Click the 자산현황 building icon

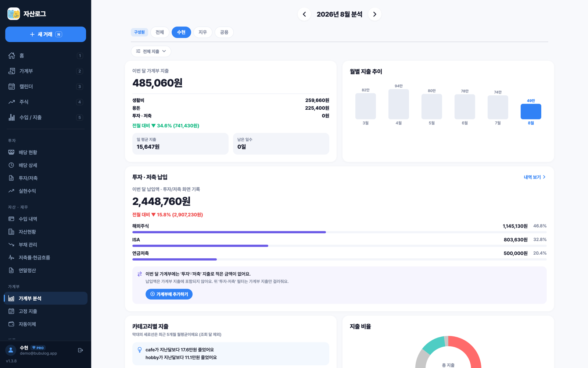(x=11, y=232)
